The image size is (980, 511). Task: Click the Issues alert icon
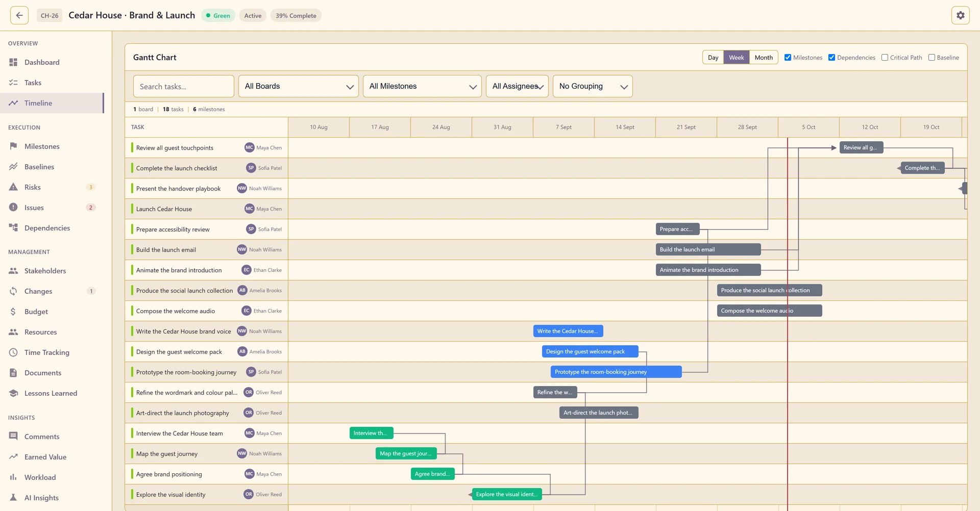pos(13,208)
